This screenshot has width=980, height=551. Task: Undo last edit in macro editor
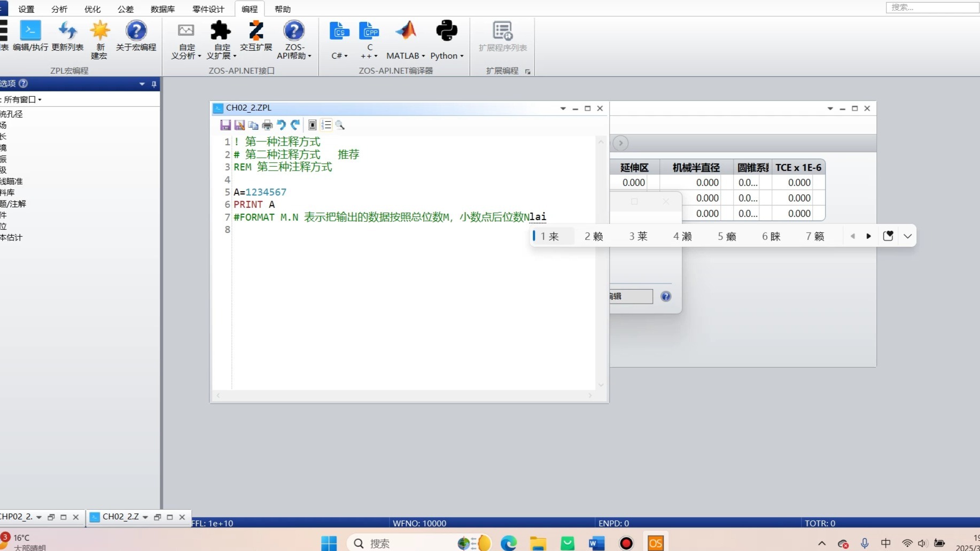(281, 125)
